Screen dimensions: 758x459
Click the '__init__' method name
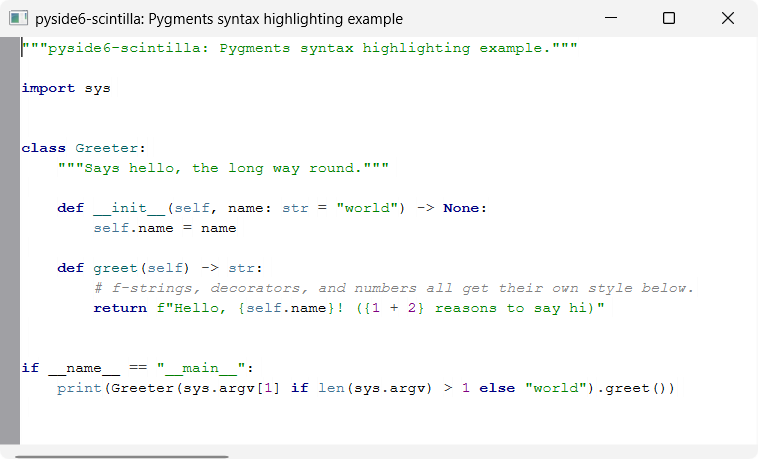(129, 208)
